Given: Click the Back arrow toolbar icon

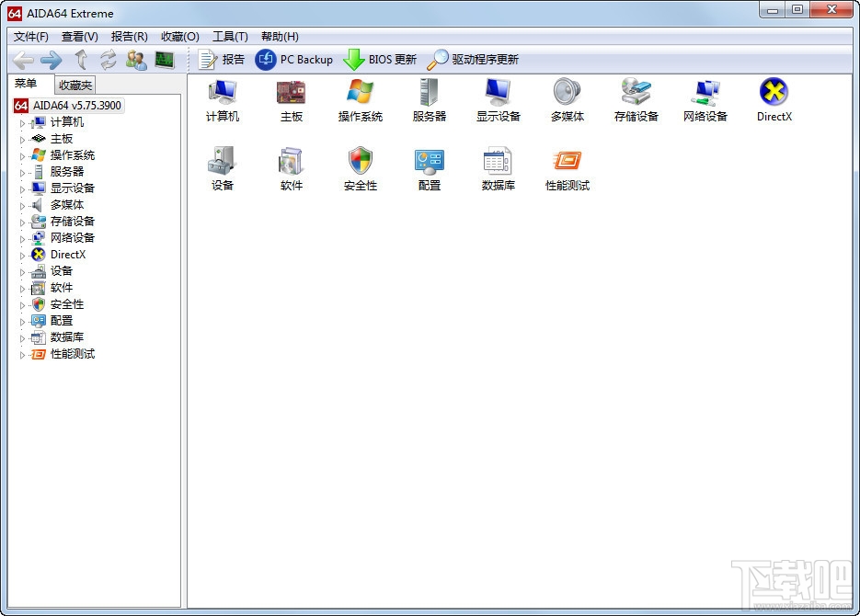Looking at the screenshot, I should 24,60.
